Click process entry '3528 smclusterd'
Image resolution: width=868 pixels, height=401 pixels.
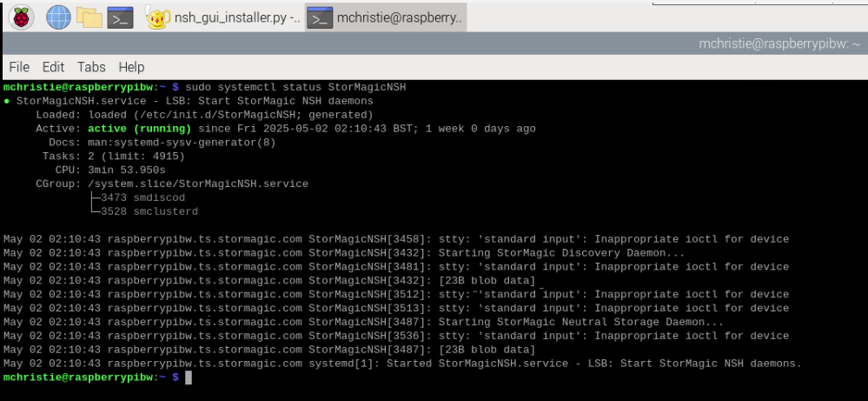pyautogui.click(x=149, y=211)
